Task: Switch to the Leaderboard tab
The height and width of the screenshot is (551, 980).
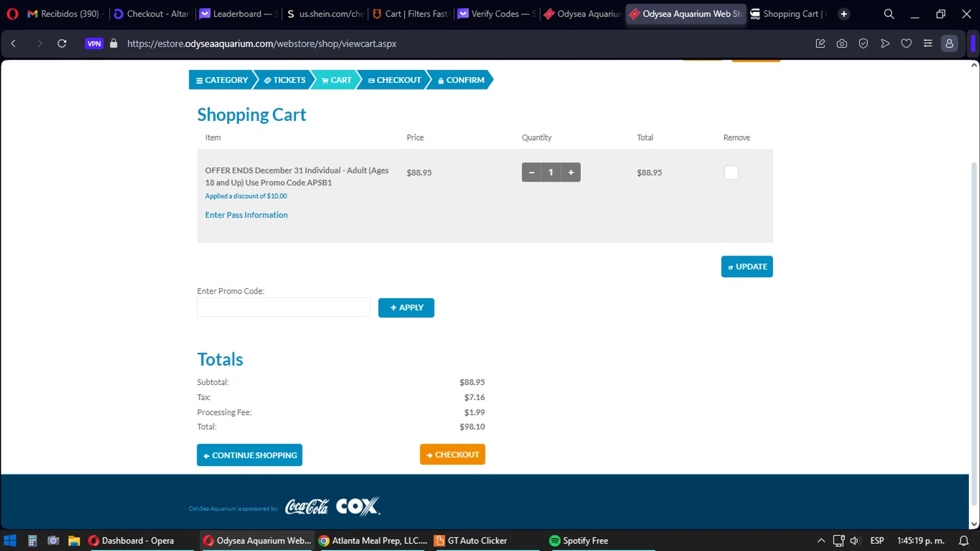Action: [238, 14]
